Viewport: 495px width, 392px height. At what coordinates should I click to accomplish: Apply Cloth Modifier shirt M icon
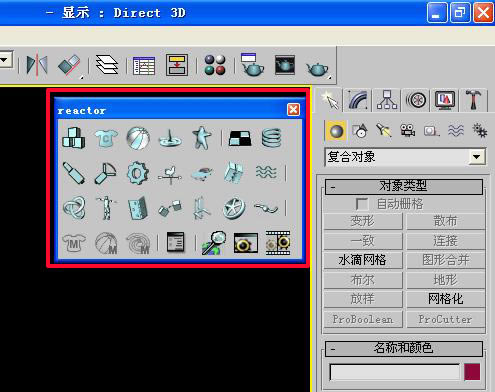74,243
